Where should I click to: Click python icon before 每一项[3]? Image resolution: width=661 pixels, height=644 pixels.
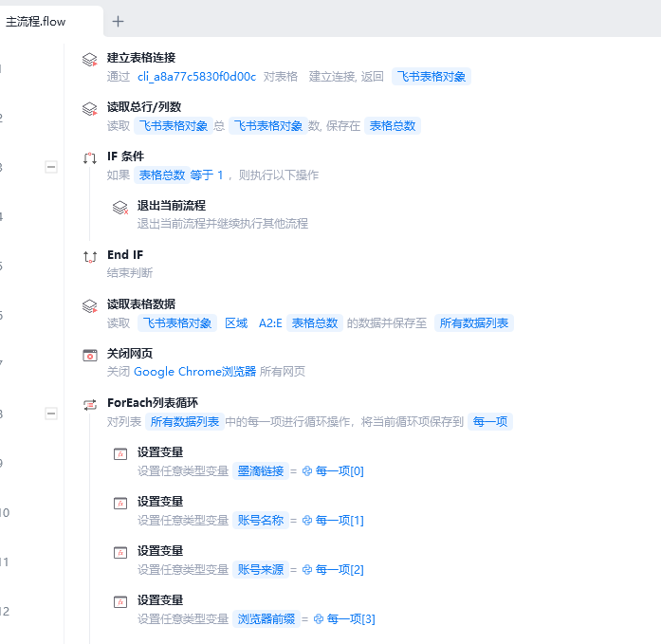[319, 619]
